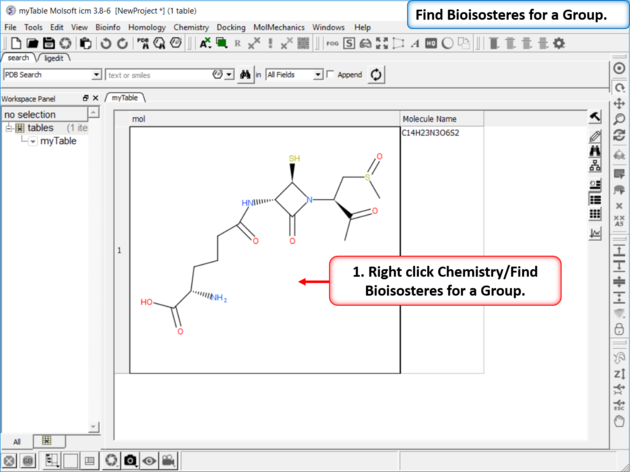The width and height of the screenshot is (630, 472).
Task: Switch to the ligedit tab
Action: pyautogui.click(x=53, y=59)
